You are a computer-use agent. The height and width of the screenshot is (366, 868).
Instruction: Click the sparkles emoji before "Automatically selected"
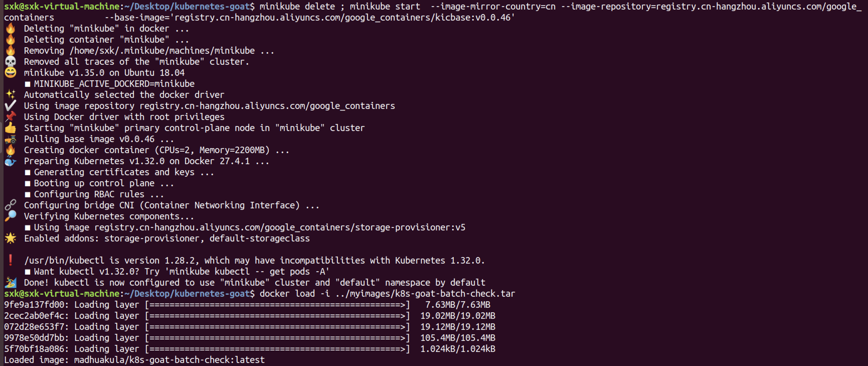11,94
